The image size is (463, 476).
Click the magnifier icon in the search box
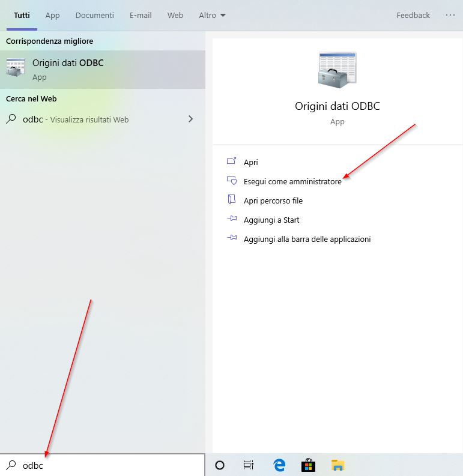click(x=11, y=465)
